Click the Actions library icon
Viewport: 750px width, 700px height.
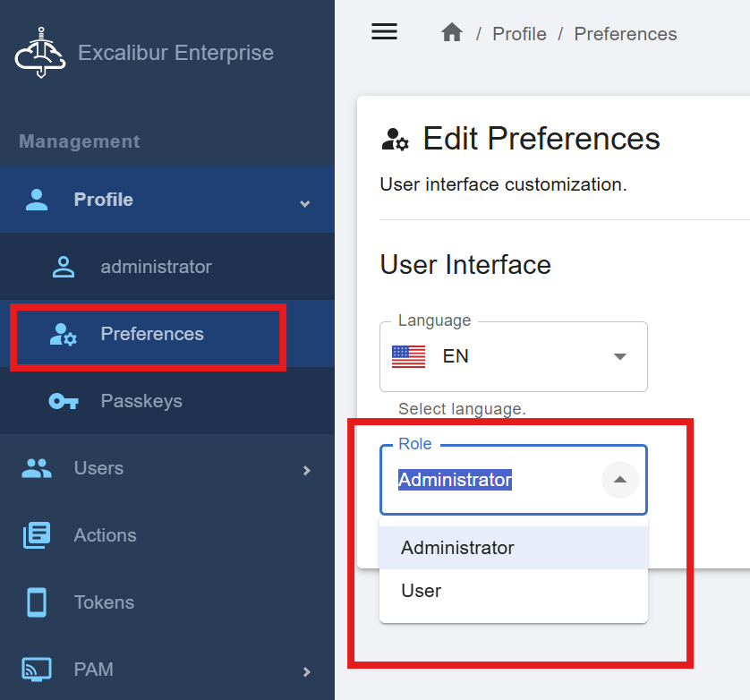[37, 535]
